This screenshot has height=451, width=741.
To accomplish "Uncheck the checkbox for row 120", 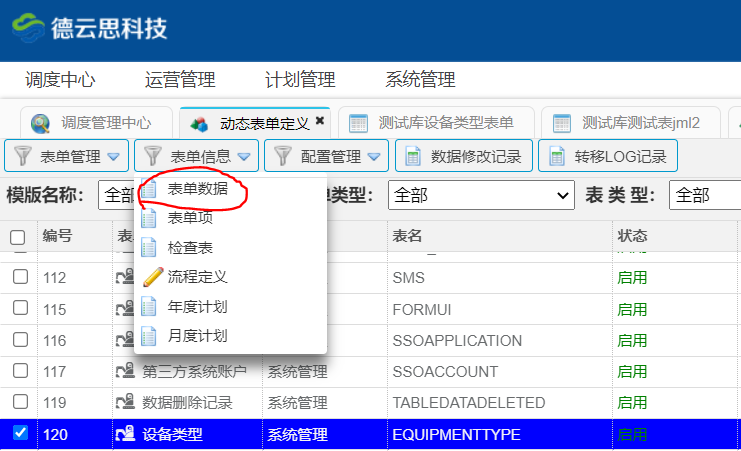I will point(18,434).
